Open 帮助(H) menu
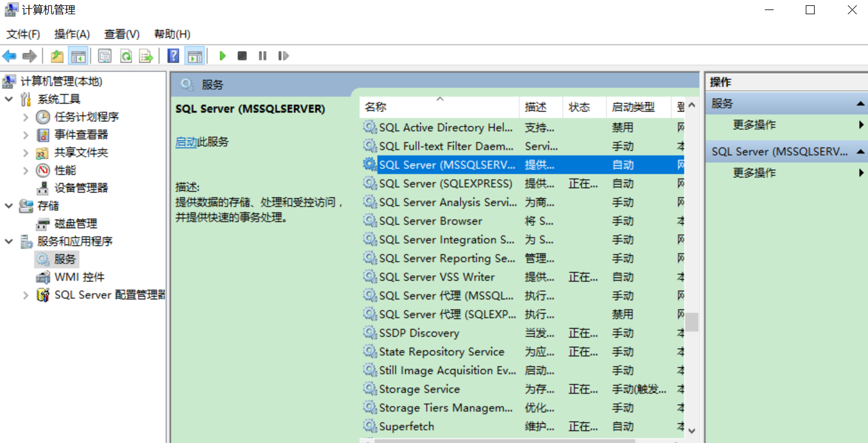Screen dimensions: 868x443 click(x=172, y=34)
